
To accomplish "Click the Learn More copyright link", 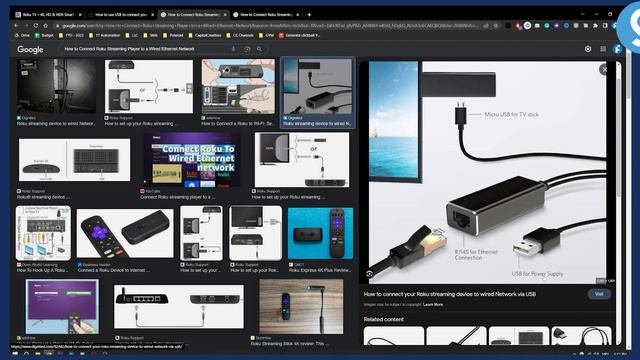I will (x=433, y=304).
